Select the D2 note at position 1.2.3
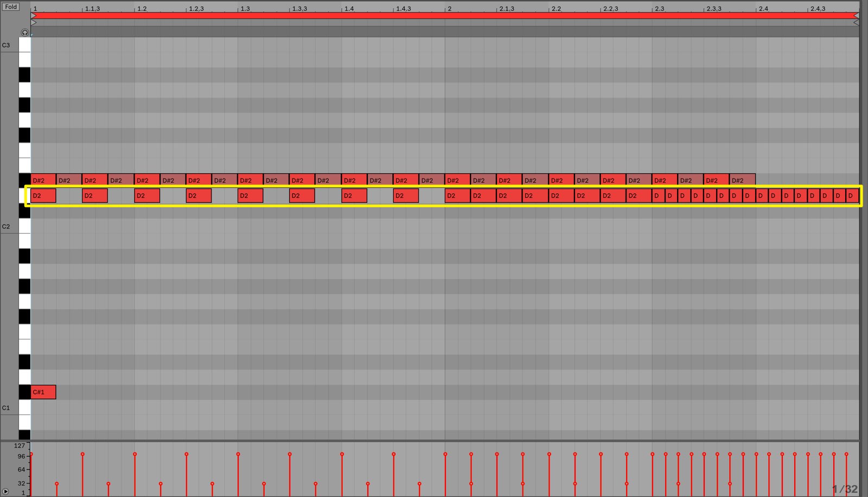This screenshot has height=497, width=868. [x=199, y=195]
